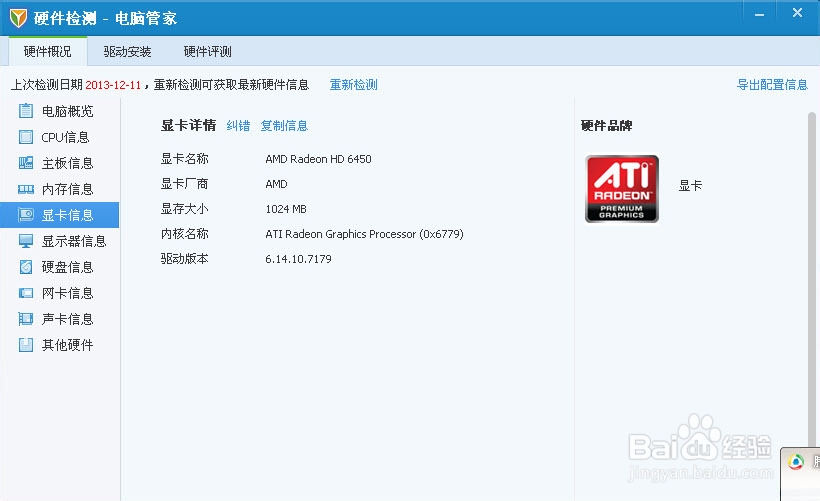Click the 硬盘信息 disk icon
Screen dimensions: 820x501
[26, 267]
